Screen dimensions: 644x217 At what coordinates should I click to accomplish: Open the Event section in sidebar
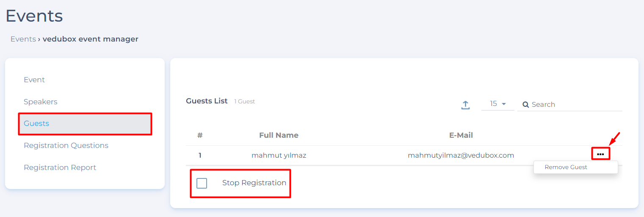pos(34,80)
